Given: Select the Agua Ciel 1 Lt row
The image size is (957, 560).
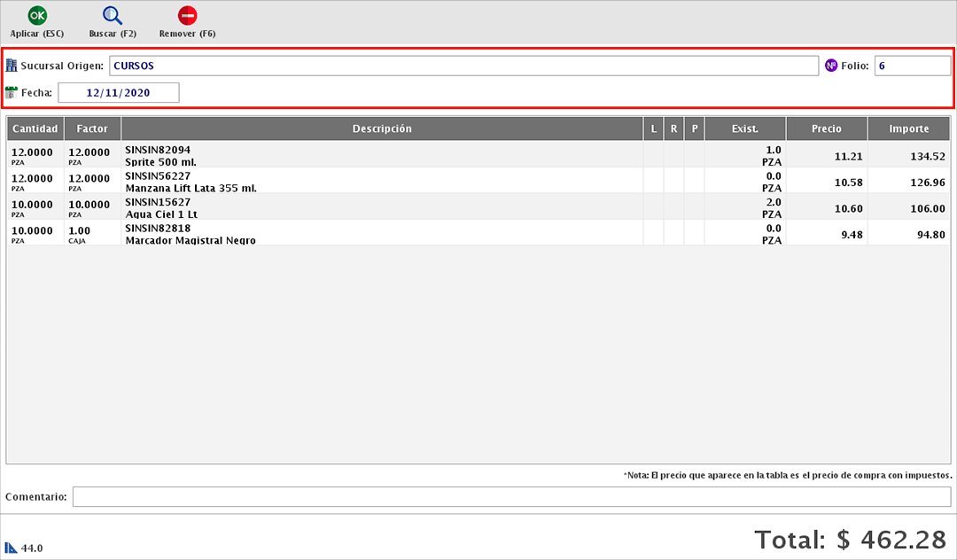Looking at the screenshot, I should tap(381, 208).
